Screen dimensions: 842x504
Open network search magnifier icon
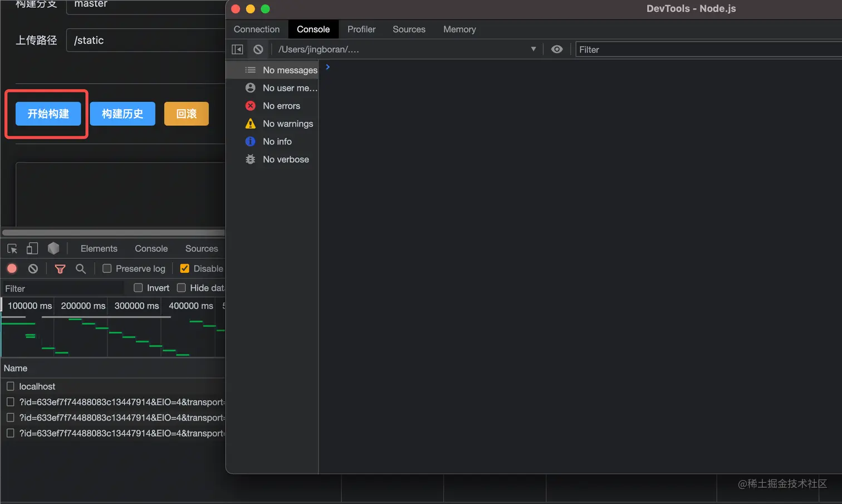81,268
